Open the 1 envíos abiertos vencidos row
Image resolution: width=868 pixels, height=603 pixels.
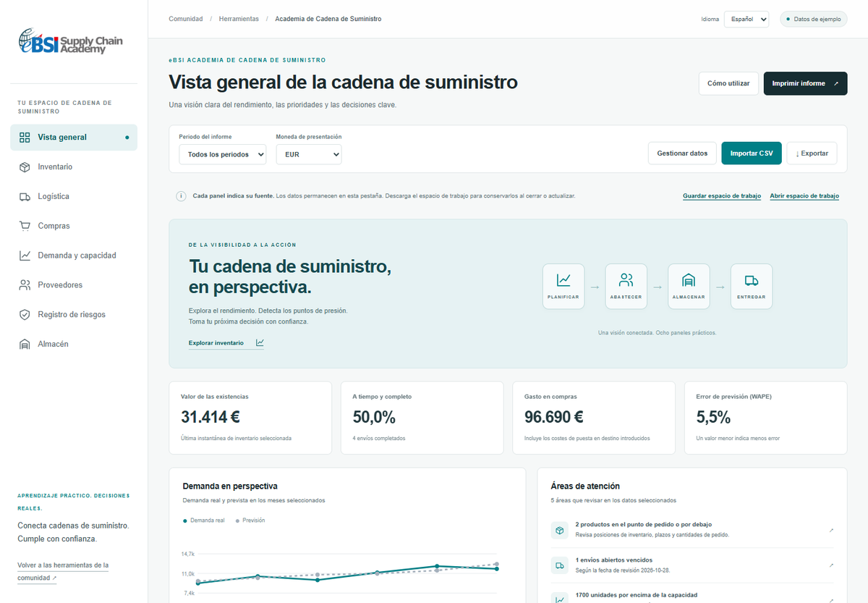click(693, 565)
